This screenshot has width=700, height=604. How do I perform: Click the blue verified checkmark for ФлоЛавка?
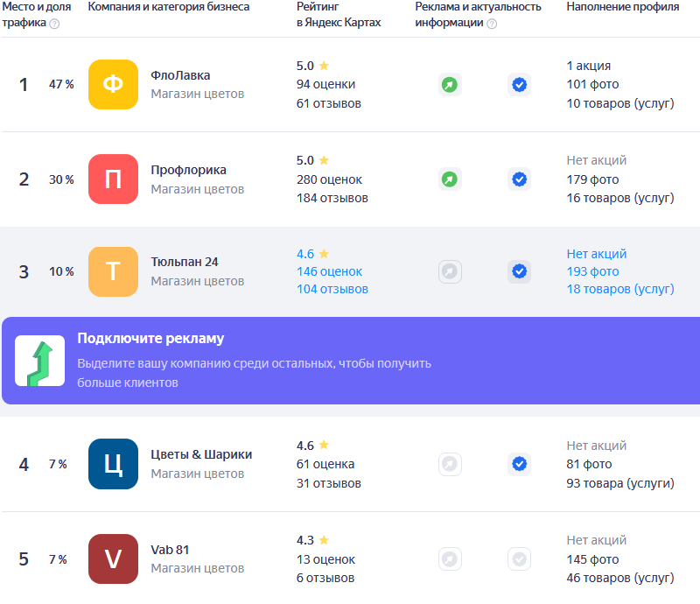[519, 84]
